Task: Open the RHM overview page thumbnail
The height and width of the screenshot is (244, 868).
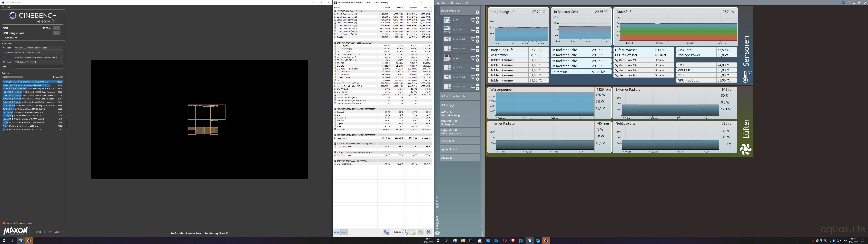Action: point(447,20)
